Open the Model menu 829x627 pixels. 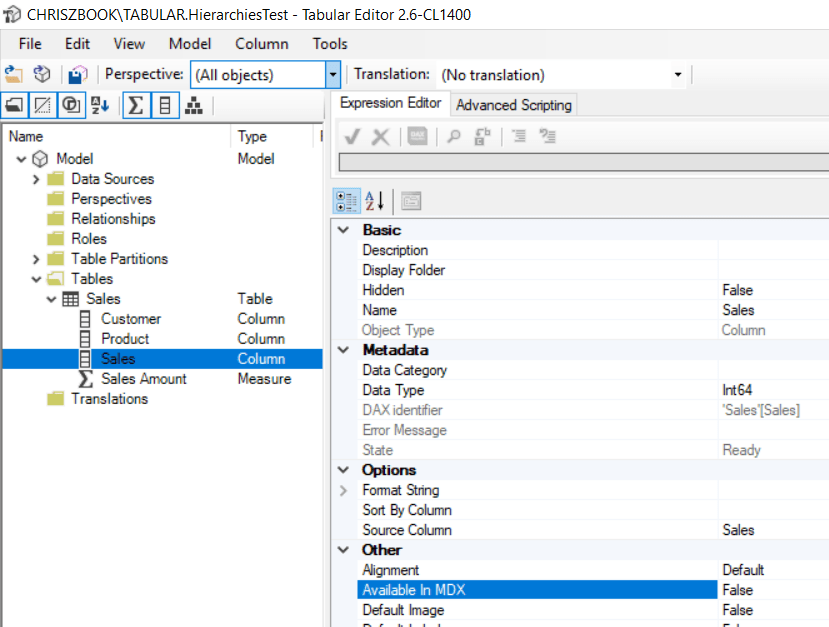pyautogui.click(x=190, y=44)
